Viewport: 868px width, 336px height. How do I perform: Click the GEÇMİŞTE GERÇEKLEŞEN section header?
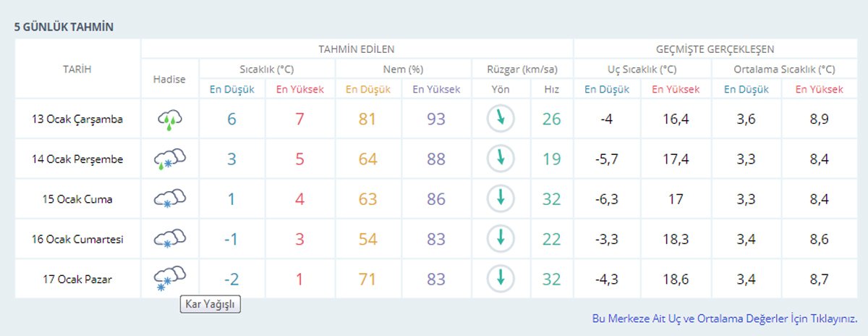pos(715,49)
